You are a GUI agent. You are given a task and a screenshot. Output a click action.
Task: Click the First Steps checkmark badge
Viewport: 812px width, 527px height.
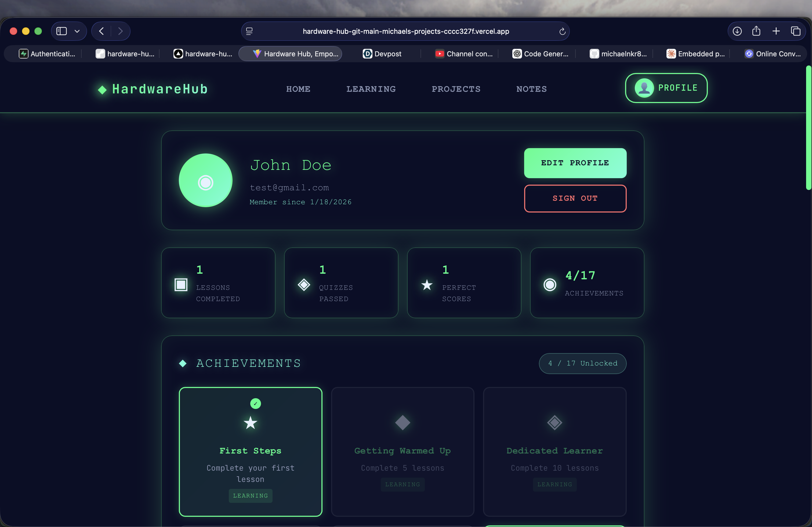[x=256, y=404]
